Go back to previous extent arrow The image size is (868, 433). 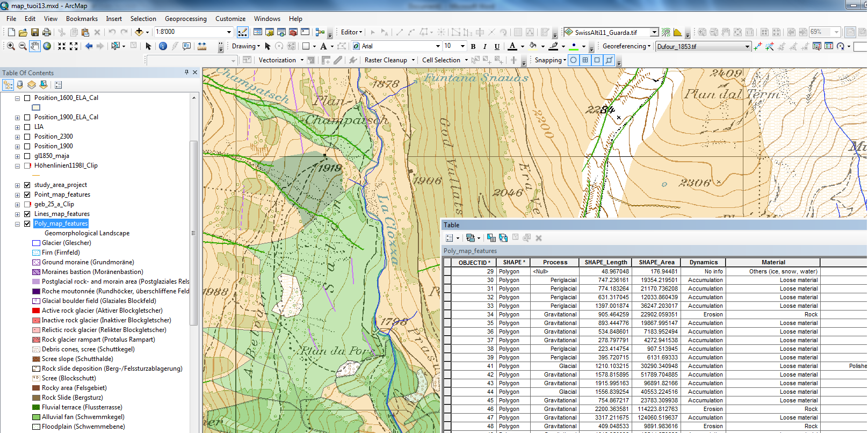coord(89,46)
